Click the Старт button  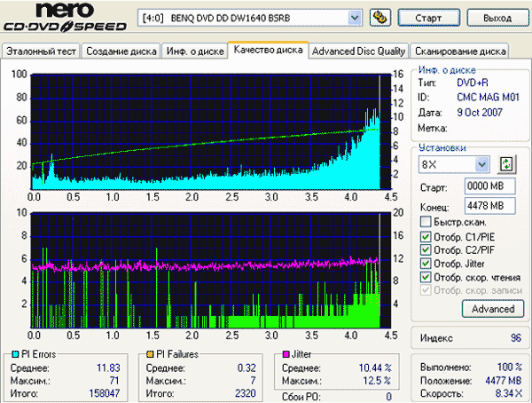pyautogui.click(x=428, y=18)
